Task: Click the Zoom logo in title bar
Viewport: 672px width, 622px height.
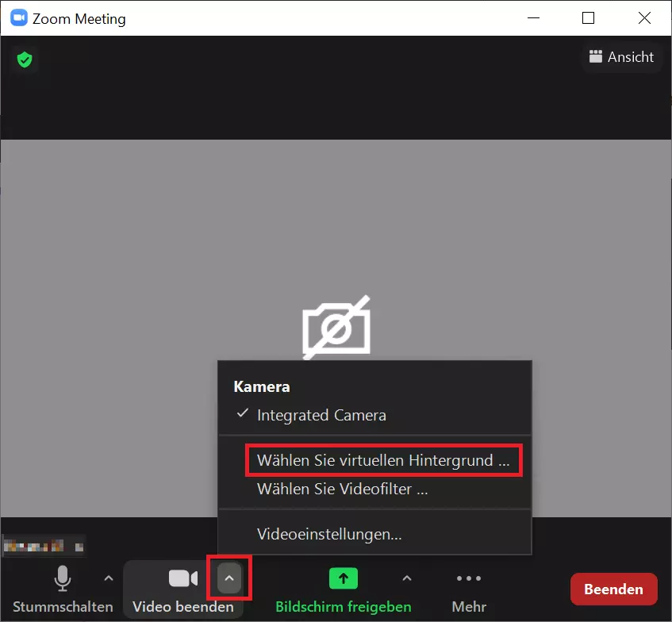Action: [19, 18]
